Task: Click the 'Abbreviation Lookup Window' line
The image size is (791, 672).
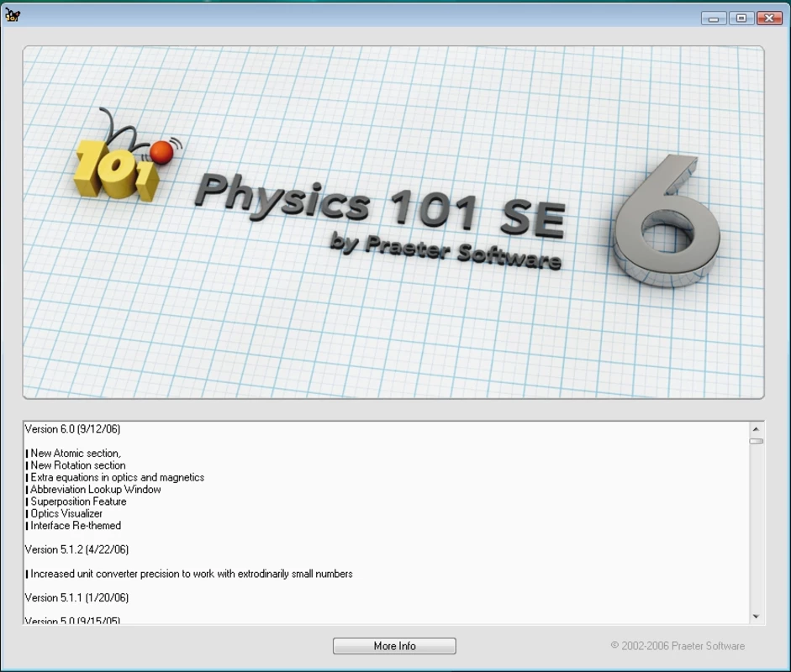Action: (95, 490)
